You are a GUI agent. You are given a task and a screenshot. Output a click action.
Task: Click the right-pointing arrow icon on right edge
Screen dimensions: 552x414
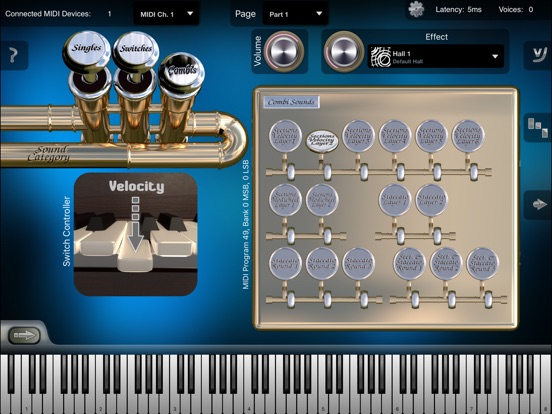pos(538,205)
